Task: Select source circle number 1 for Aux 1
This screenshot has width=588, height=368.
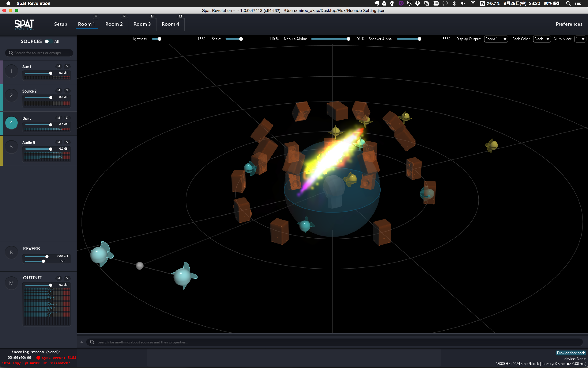Action: [x=11, y=71]
